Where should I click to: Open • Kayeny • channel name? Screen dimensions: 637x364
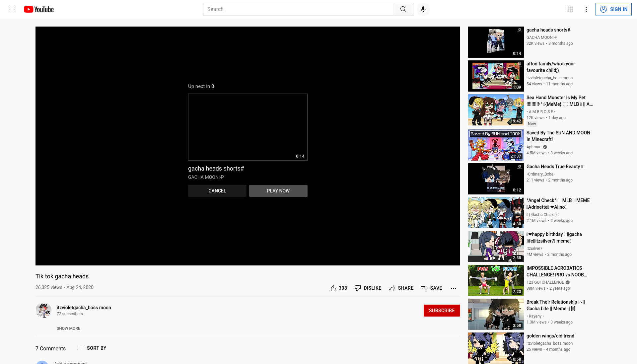[x=535, y=316]
